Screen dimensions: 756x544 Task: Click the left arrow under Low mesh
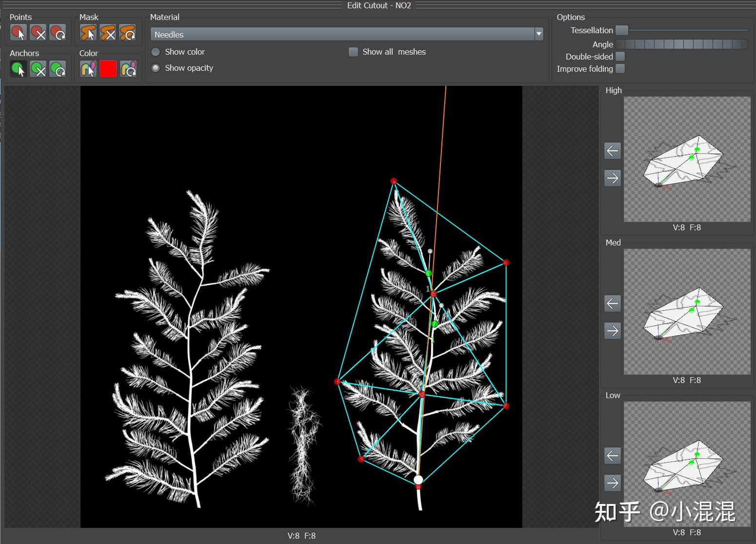pos(613,456)
